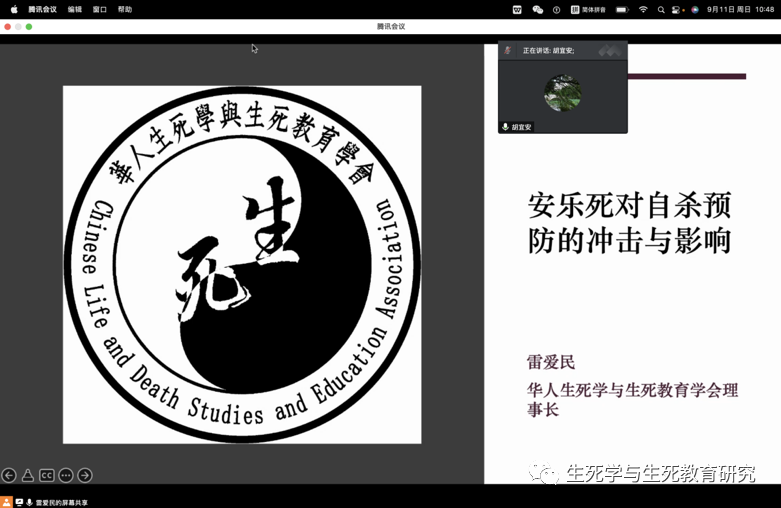The height and width of the screenshot is (508, 781).
Task: Click the 胡宜安 name tag with green microphone
Action: point(517,127)
